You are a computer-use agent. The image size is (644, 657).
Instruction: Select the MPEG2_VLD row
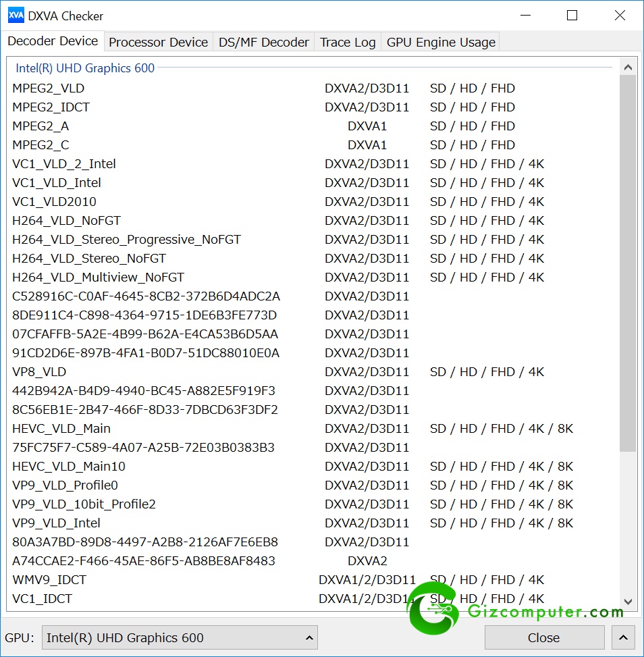[312, 88]
